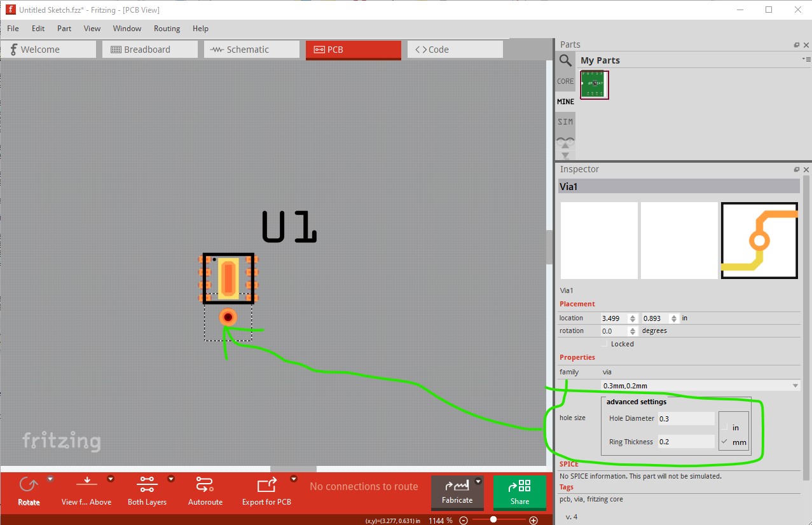Click the Hole Diameter input field

pos(686,419)
